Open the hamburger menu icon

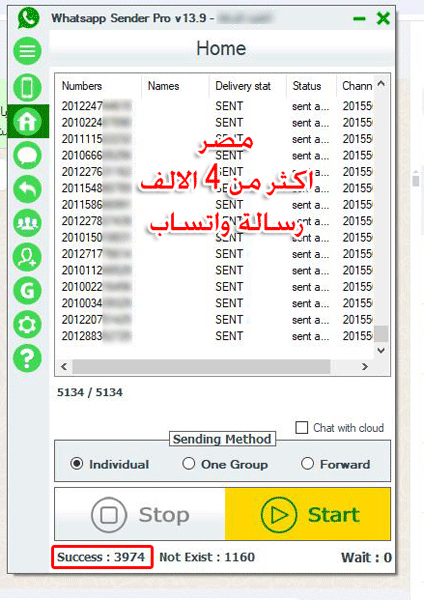point(27,51)
